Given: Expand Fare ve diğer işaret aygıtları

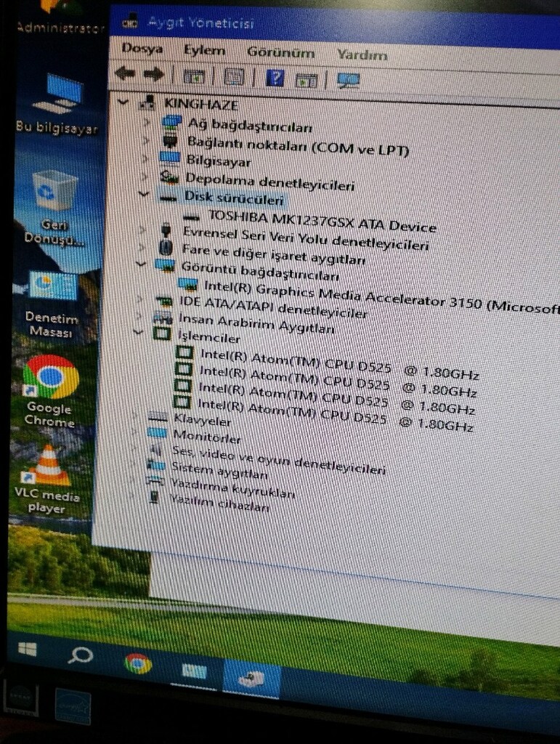Looking at the screenshot, I should click(142, 247).
